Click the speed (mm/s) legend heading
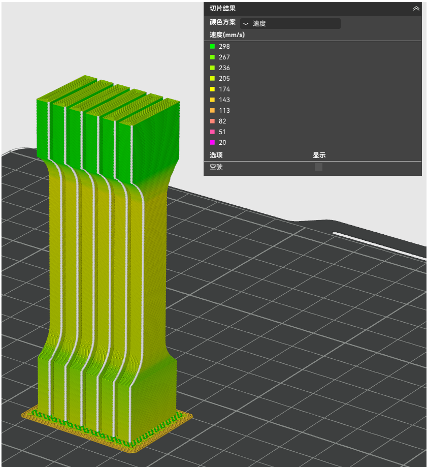The height and width of the screenshot is (468, 427). [x=227, y=35]
